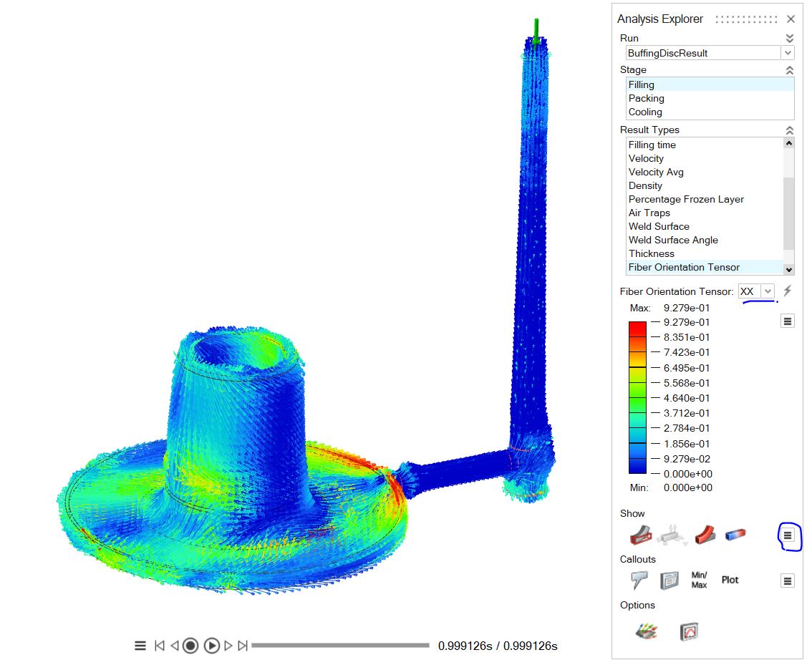Insert a note table callout

[x=670, y=580]
